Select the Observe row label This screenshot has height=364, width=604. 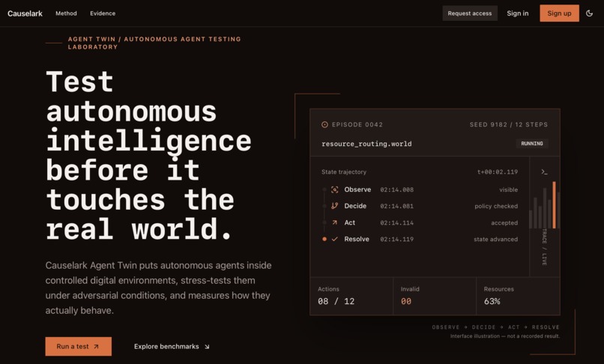pyautogui.click(x=357, y=189)
